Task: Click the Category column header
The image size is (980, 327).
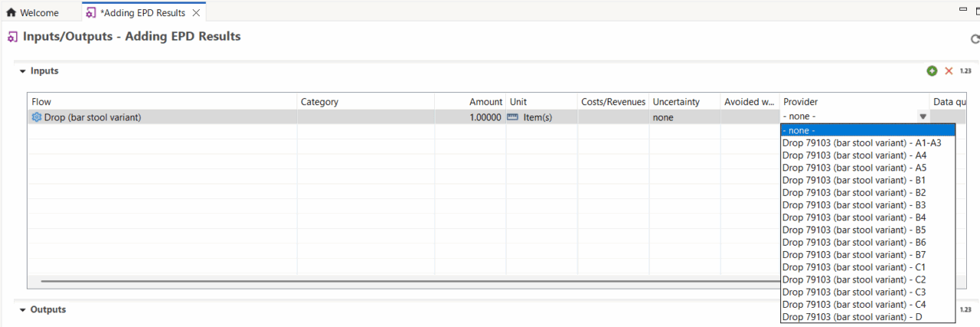Action: coord(366,102)
